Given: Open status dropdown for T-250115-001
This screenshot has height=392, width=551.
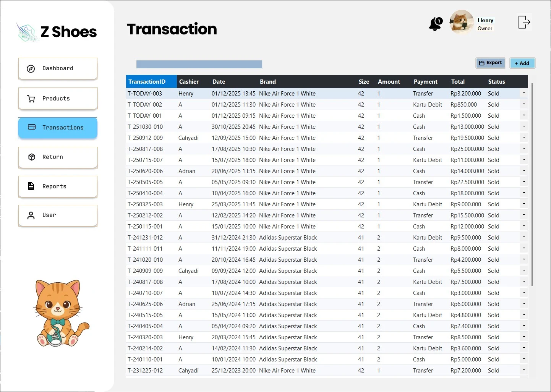Looking at the screenshot, I should [x=524, y=226].
